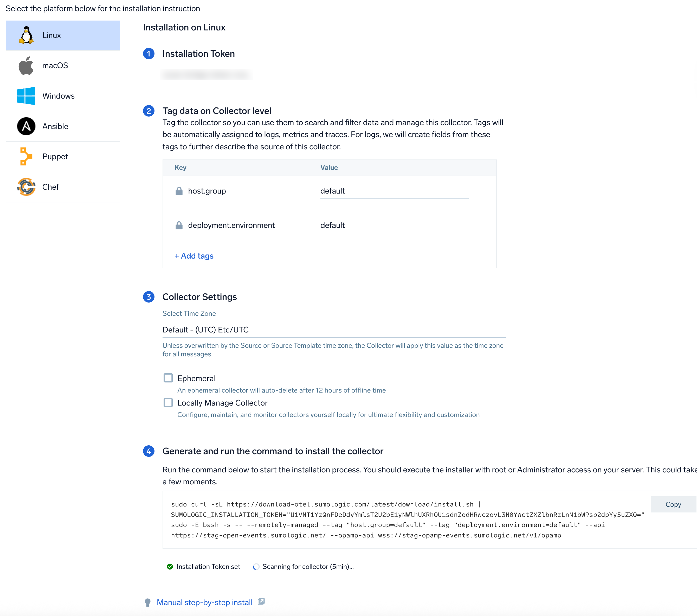Click the Linux penguin icon

coord(26,35)
